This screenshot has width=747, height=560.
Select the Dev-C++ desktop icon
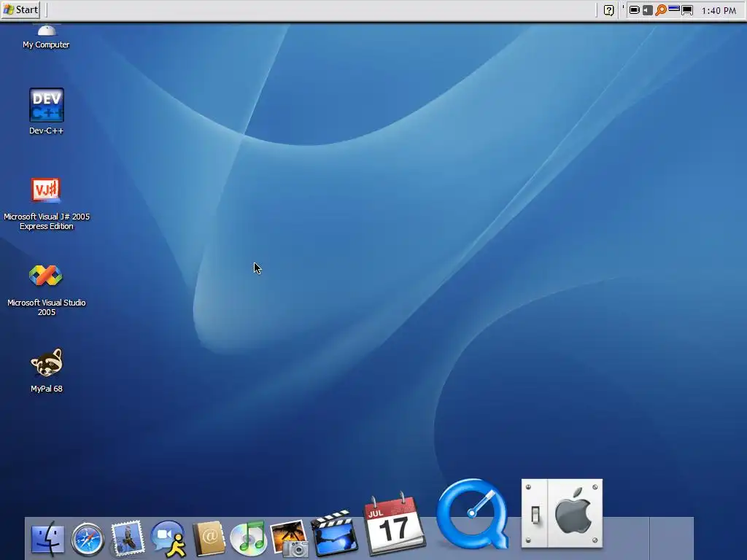[x=47, y=105]
